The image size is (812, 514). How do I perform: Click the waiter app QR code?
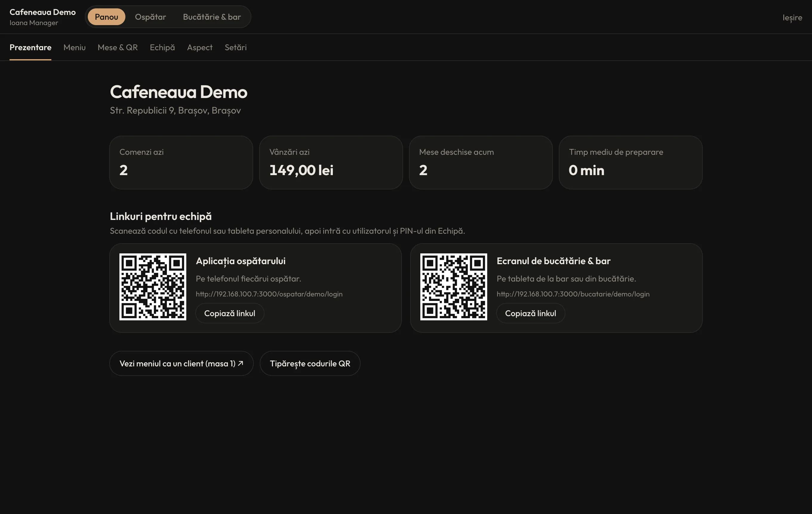(x=153, y=287)
